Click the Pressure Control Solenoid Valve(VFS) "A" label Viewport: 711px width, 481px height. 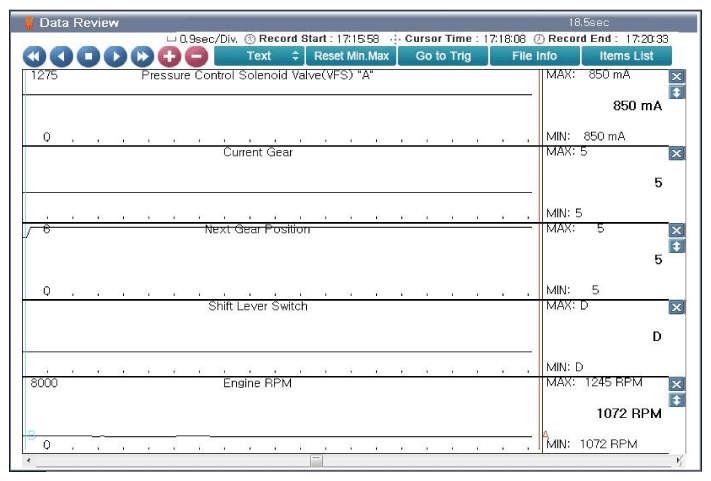(x=257, y=75)
